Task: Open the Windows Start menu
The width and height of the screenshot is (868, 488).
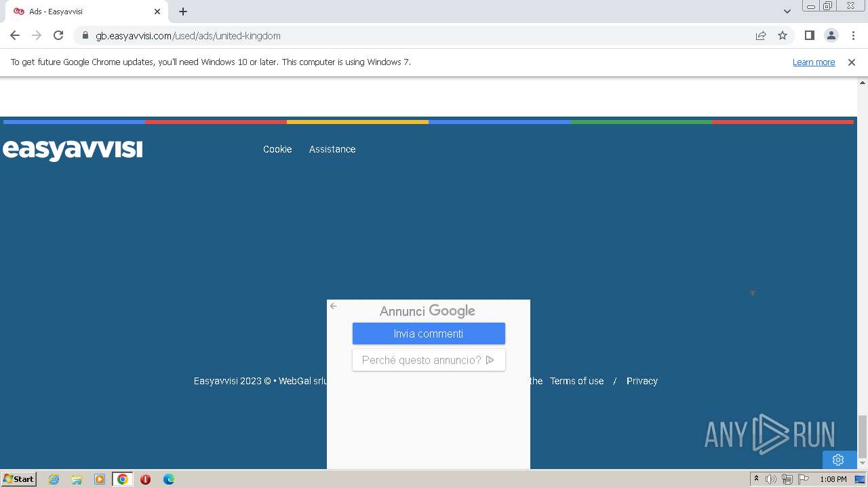Action: click(19, 479)
